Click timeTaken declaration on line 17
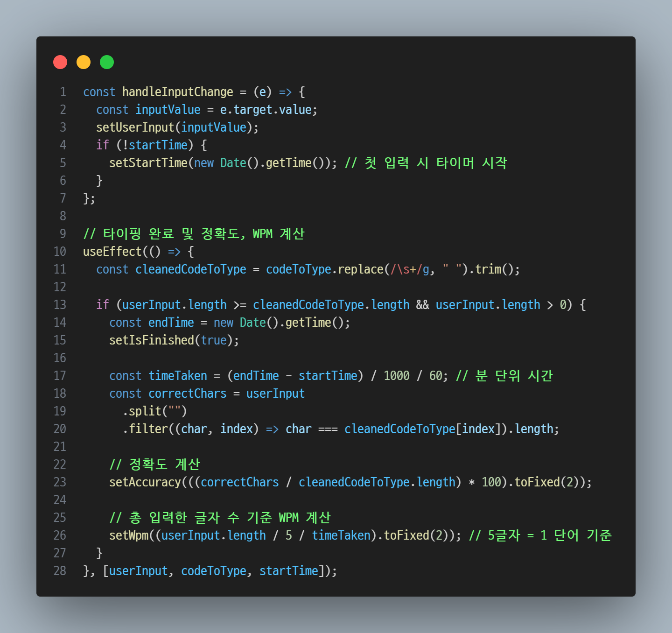 (x=178, y=376)
